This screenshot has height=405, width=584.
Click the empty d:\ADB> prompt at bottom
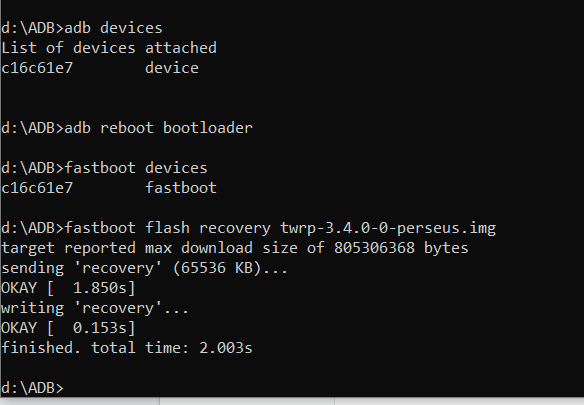coord(32,388)
